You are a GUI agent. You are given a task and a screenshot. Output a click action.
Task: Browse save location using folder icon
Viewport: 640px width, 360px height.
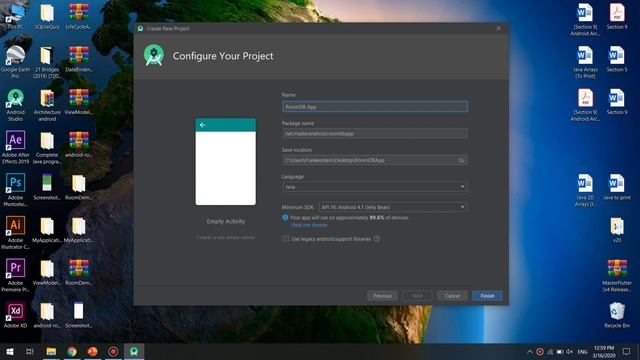click(x=462, y=160)
